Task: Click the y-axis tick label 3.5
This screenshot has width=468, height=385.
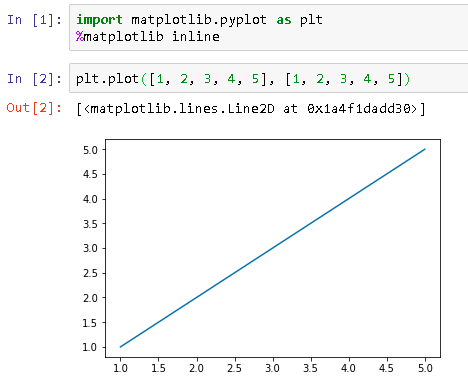Action: (90, 224)
